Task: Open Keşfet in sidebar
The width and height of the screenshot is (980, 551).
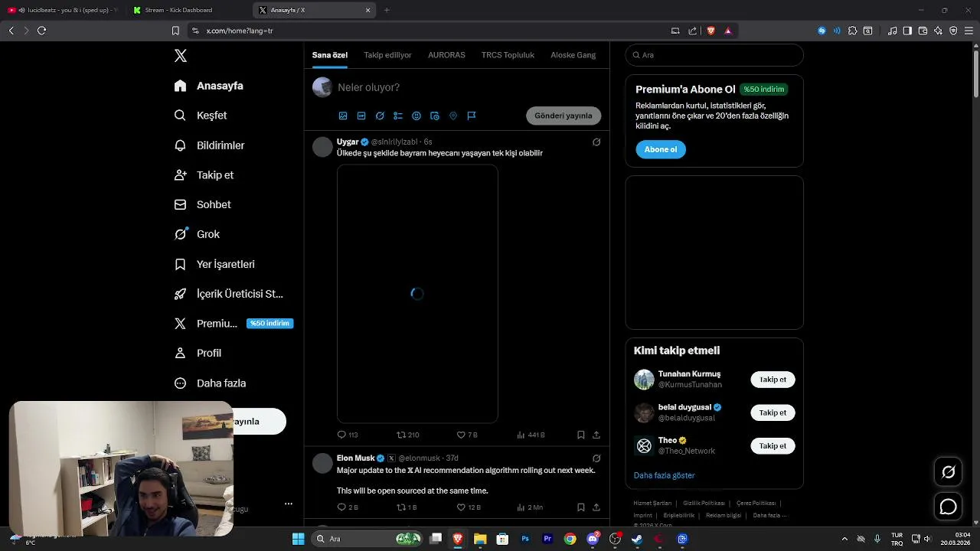Action: [201, 116]
